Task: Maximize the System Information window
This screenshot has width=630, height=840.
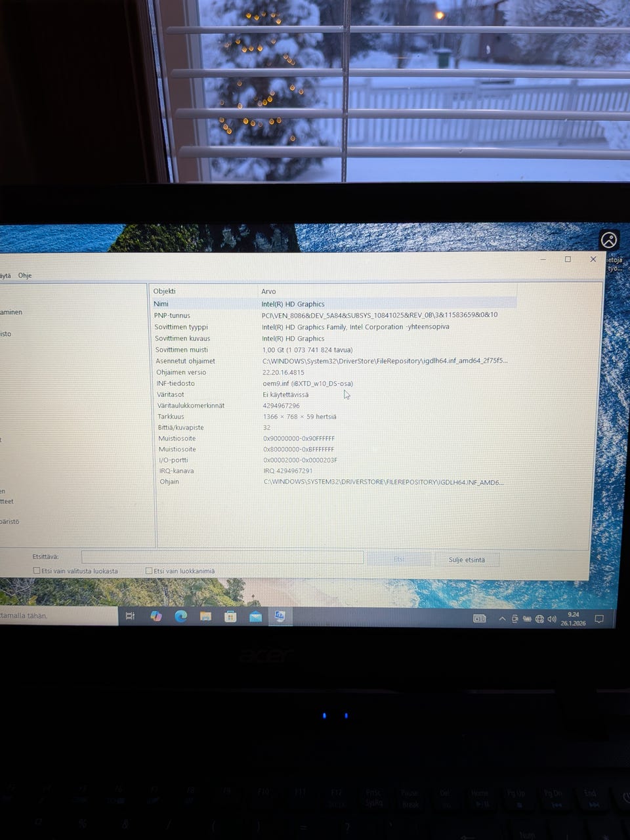Action: point(568,259)
